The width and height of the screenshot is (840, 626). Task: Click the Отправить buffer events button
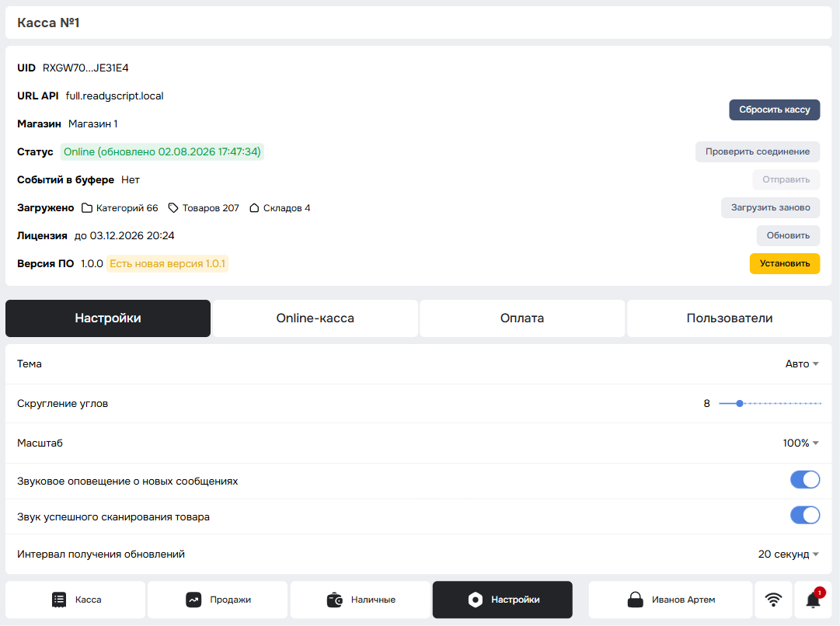click(x=786, y=179)
